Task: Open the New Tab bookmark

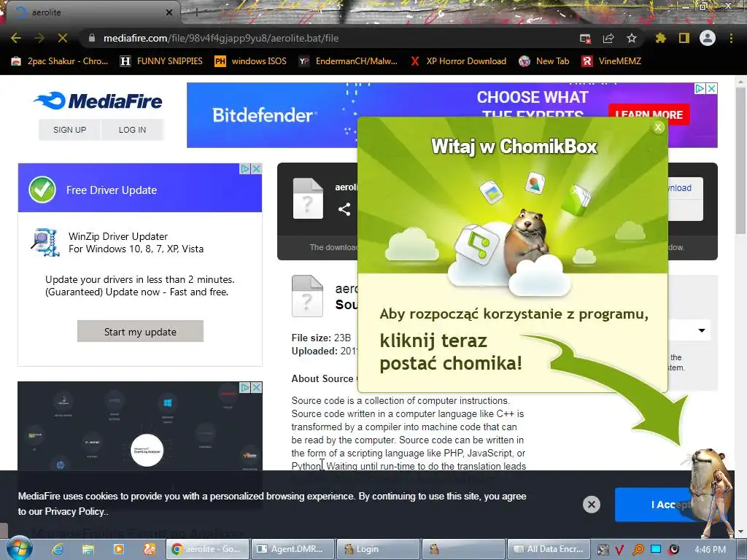Action: [x=544, y=61]
